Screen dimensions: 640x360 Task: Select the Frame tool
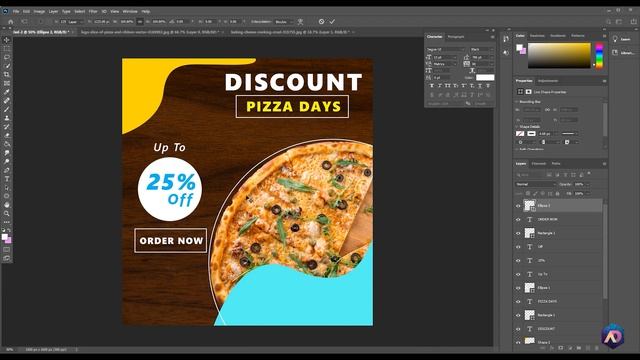click(7, 83)
